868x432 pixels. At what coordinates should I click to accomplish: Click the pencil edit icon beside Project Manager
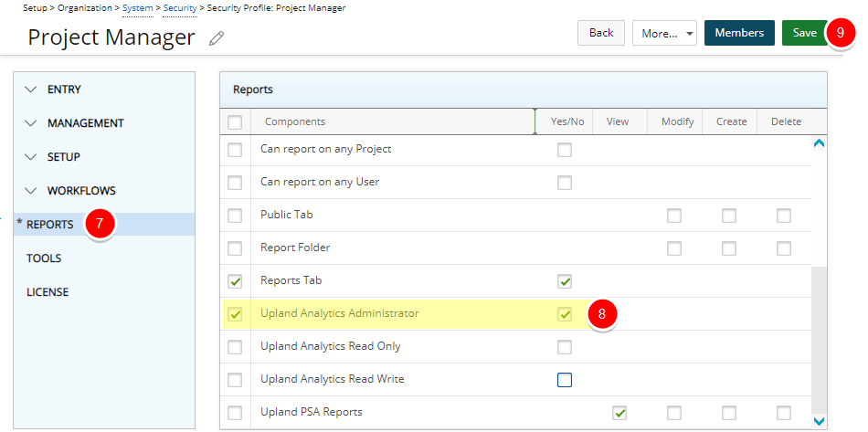[x=217, y=38]
